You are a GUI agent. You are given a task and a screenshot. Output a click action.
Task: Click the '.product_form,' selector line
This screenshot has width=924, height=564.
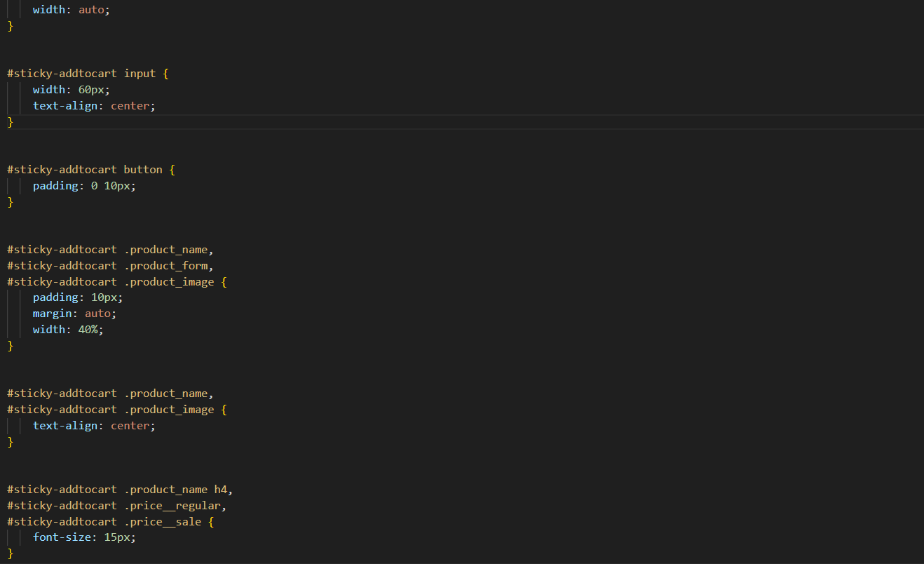coord(110,266)
